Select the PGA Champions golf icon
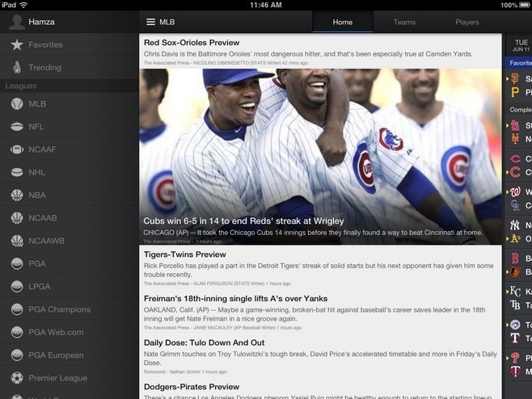532x399 pixels. [17, 309]
